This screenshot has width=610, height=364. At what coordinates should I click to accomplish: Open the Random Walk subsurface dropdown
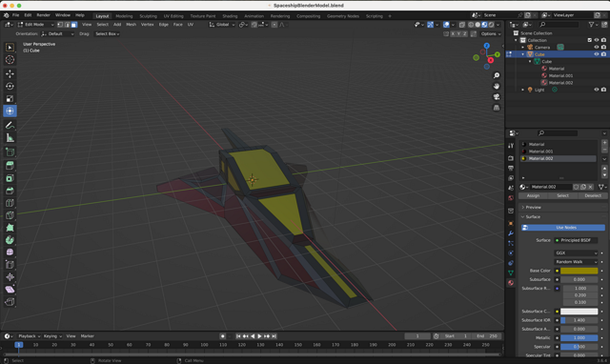576,262
